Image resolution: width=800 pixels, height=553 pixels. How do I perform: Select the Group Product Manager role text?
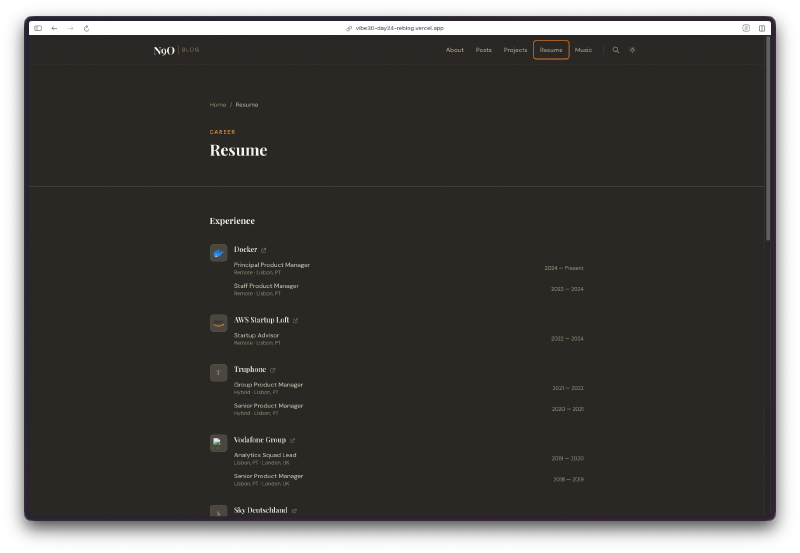(x=268, y=385)
